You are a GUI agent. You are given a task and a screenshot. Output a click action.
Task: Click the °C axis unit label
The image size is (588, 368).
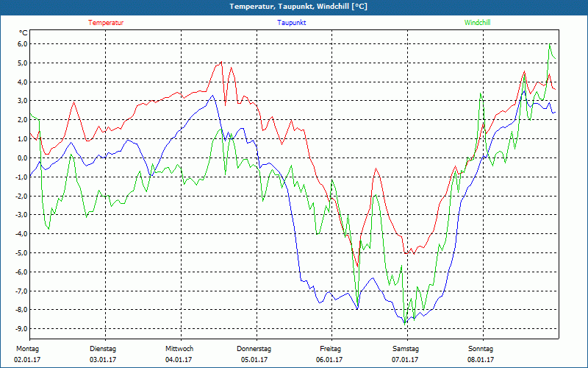pos(24,33)
